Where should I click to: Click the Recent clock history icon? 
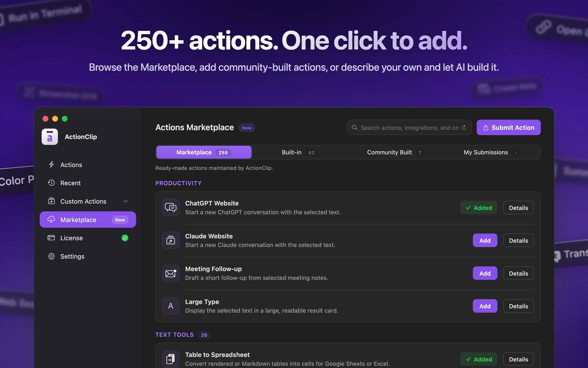[51, 183]
